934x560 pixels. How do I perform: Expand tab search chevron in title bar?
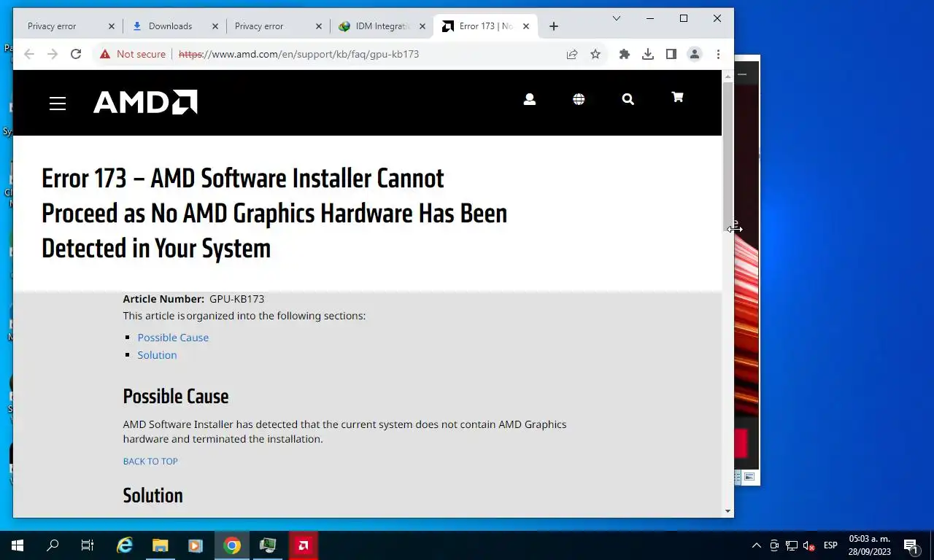tap(617, 18)
